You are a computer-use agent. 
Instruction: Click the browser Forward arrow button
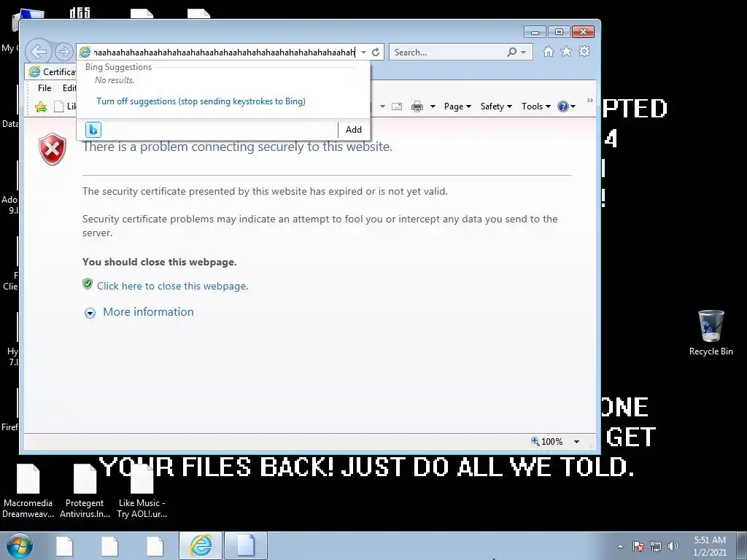[64, 52]
